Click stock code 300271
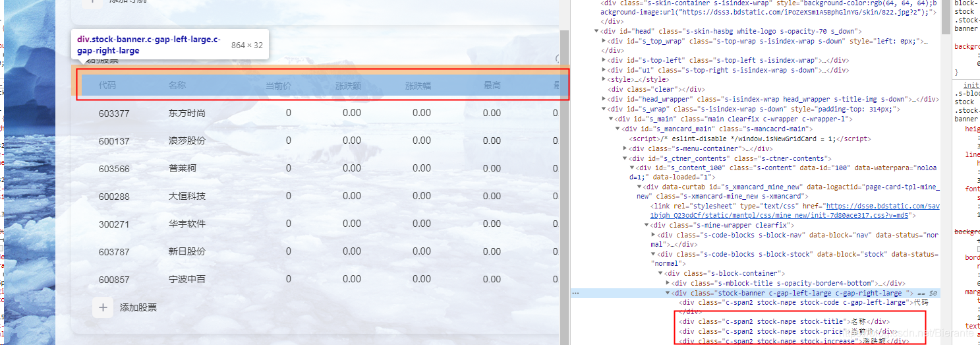 tap(115, 224)
